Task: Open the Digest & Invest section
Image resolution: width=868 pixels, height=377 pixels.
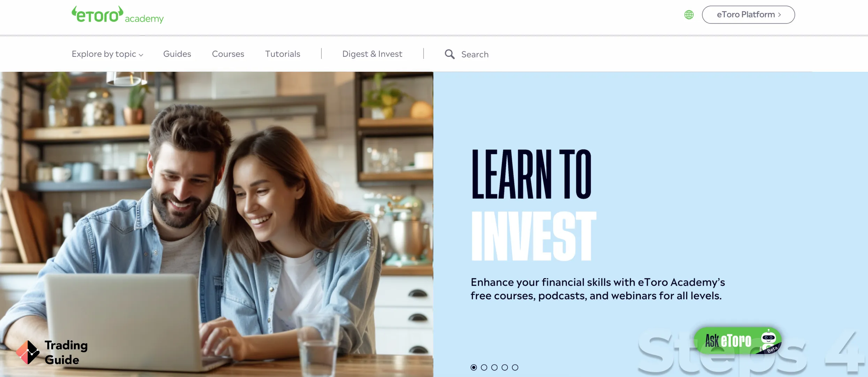Action: (372, 54)
